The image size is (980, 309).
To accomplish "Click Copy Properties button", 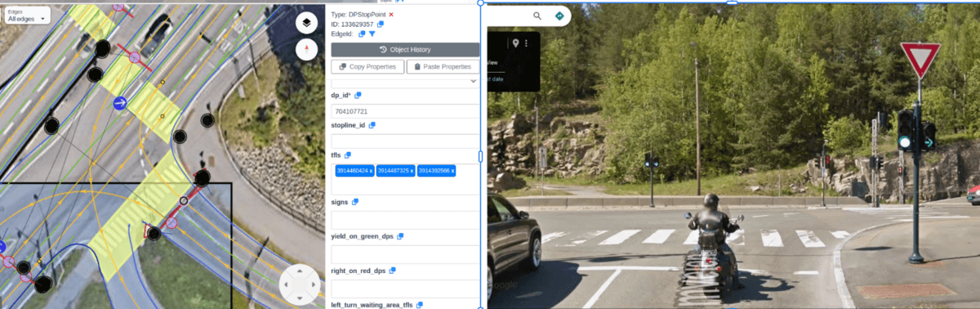I will click(x=367, y=67).
